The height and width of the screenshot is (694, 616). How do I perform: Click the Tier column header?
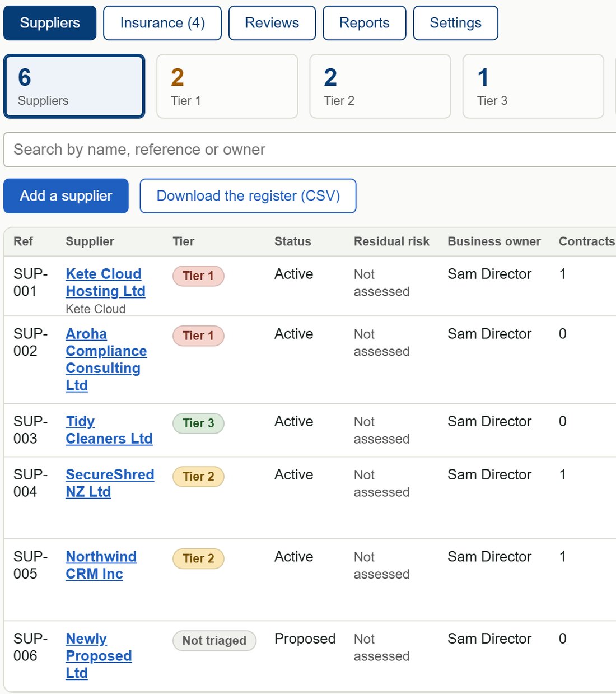click(183, 241)
